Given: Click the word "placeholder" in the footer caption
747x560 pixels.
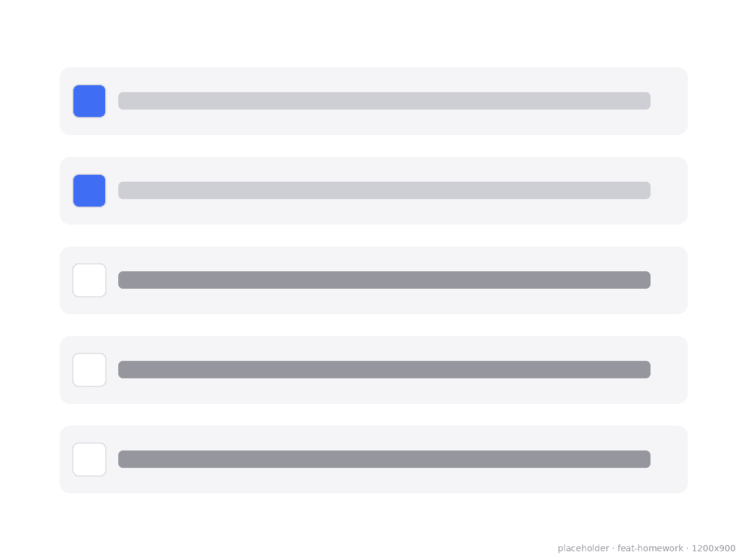Looking at the screenshot, I should (583, 548).
